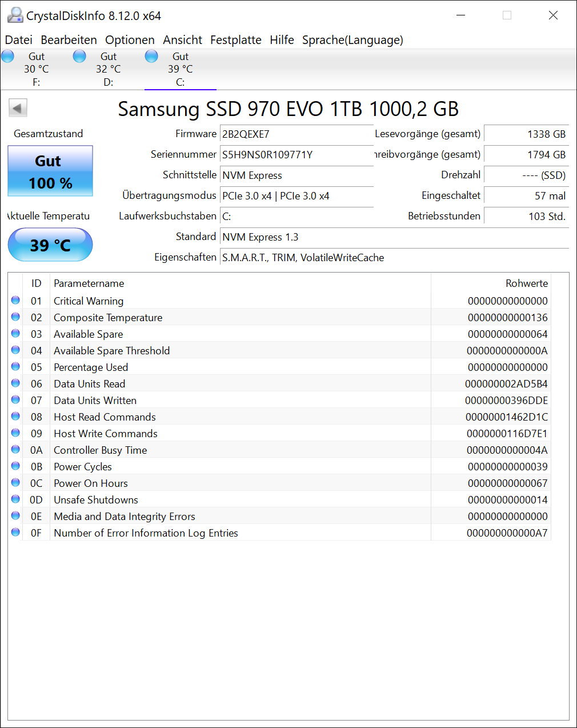577x728 pixels.
Task: Select drive F: tab at 30 °C
Action: (36, 69)
